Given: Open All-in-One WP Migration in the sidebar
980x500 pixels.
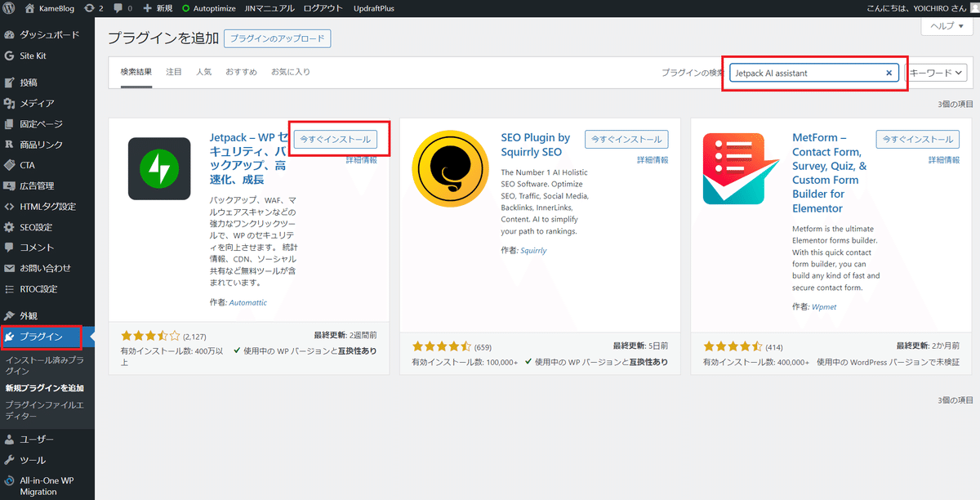Looking at the screenshot, I should 47,486.
